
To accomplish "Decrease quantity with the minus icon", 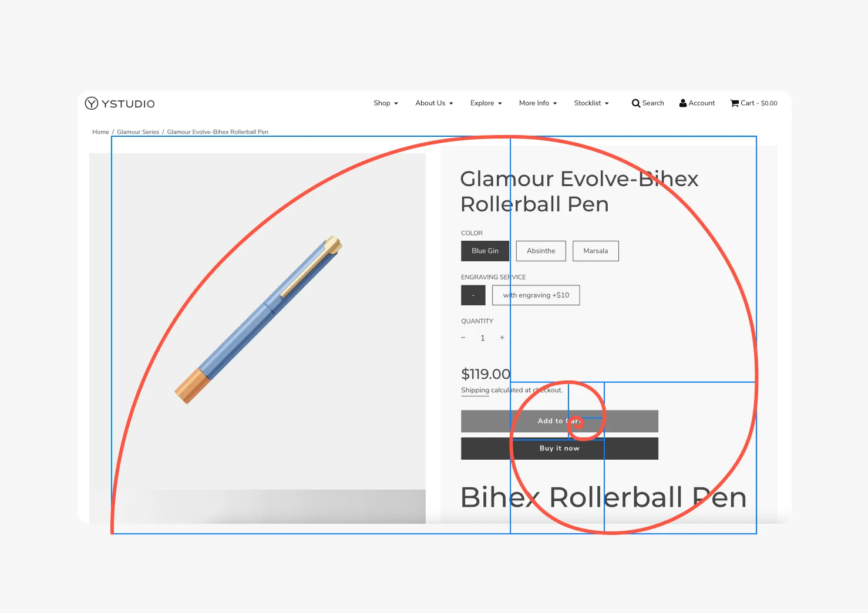I will [x=463, y=338].
